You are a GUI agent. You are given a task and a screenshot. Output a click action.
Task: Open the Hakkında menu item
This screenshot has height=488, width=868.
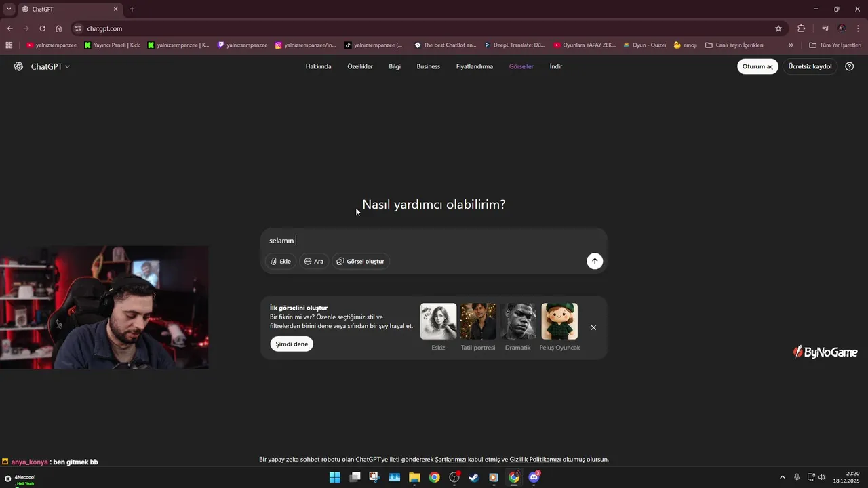[319, 66]
